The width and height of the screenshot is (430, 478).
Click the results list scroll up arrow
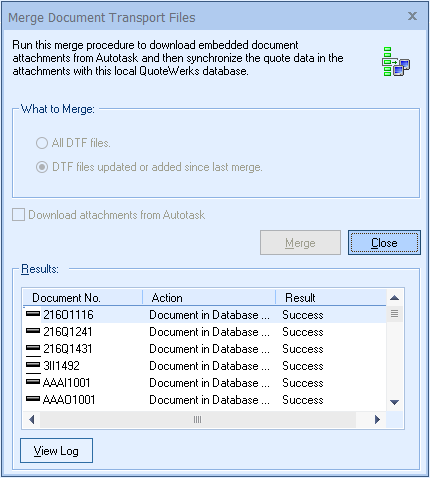(x=394, y=298)
